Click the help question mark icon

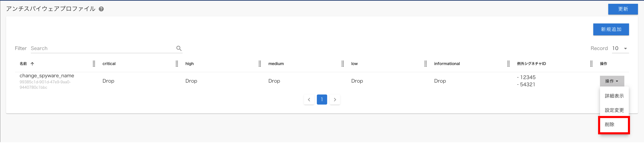101,9
